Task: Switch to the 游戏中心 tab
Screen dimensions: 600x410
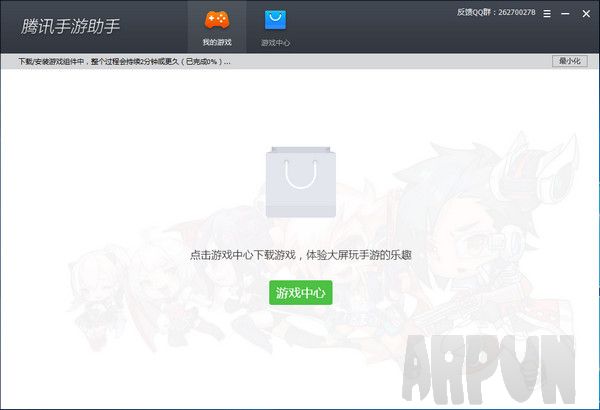Action: click(276, 27)
